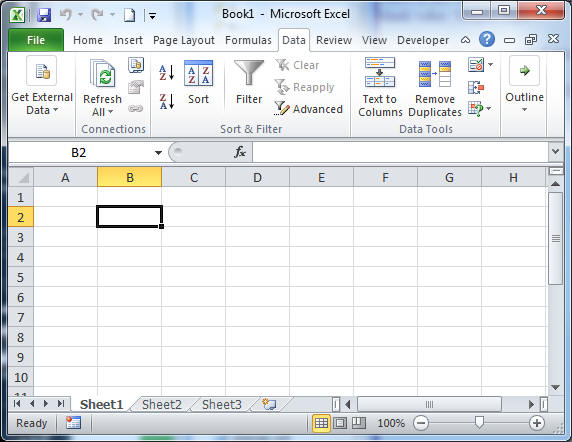572x442 pixels.
Task: Select Normal view button
Action: point(321,423)
